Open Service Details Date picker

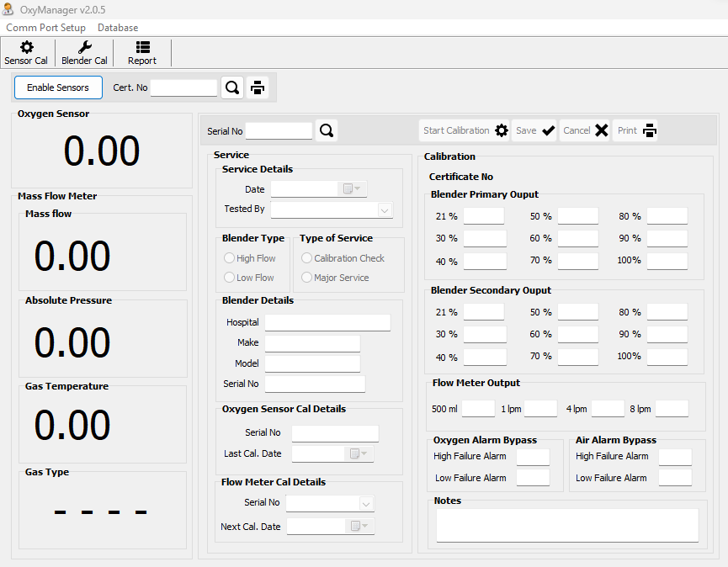pyautogui.click(x=352, y=188)
